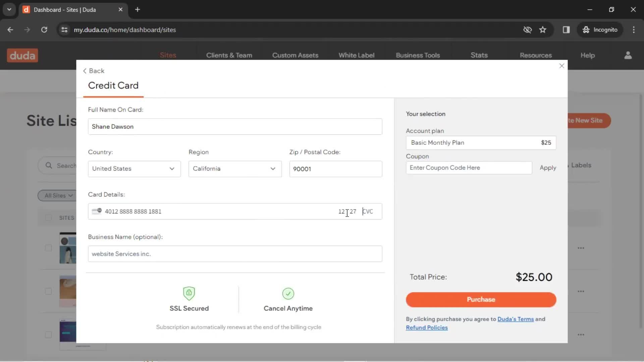The width and height of the screenshot is (644, 362).
Task: Click the expiry date 12 / 27 field
Action: 347,212
